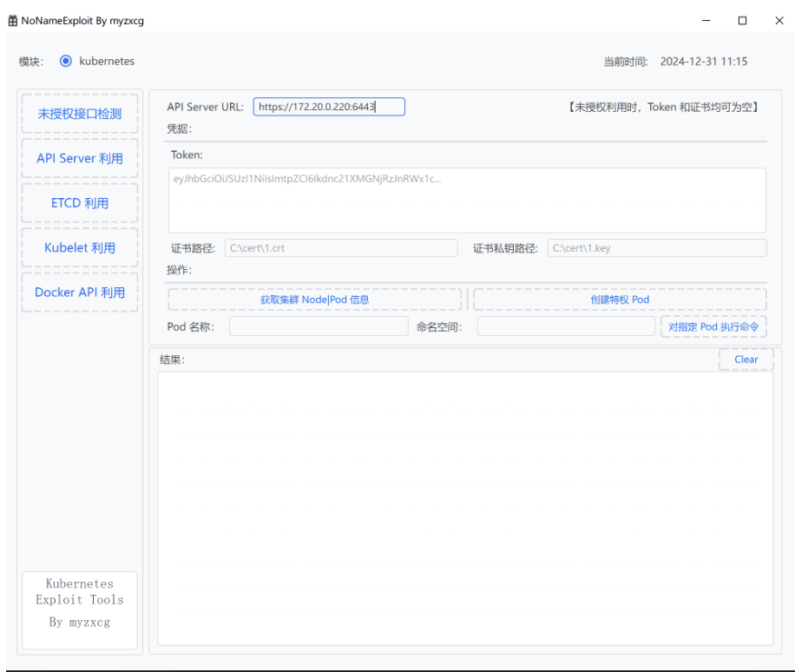
Task: Click inside the 结果 output area
Action: [465, 508]
